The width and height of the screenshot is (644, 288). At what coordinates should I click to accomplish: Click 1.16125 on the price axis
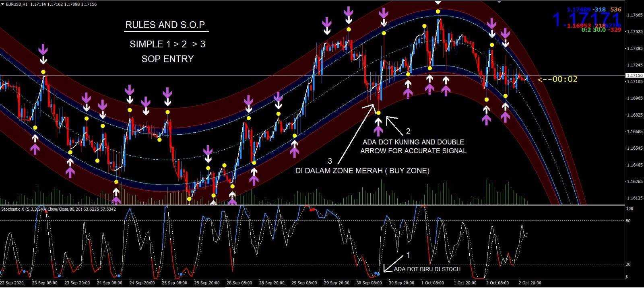pyautogui.click(x=635, y=198)
